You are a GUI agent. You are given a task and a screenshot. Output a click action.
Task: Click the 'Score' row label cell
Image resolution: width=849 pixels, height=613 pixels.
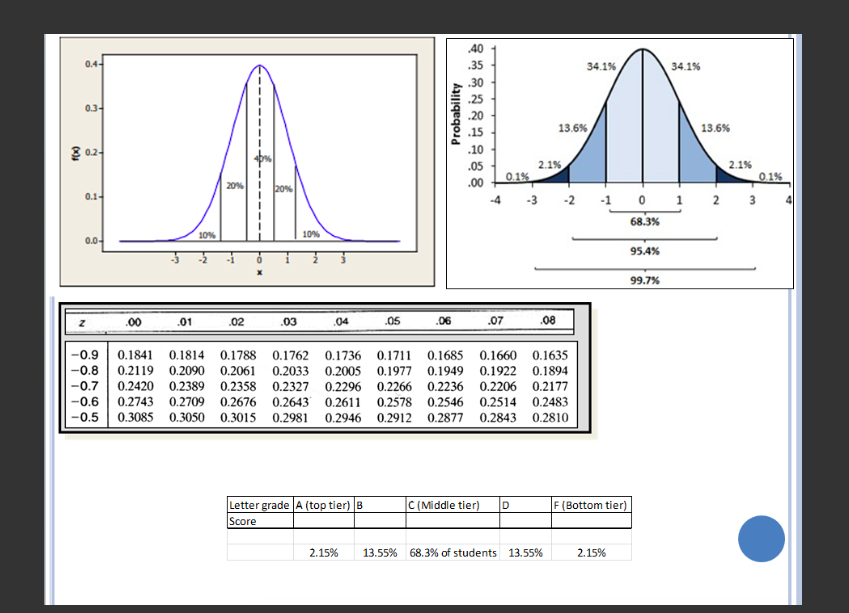pyautogui.click(x=258, y=521)
